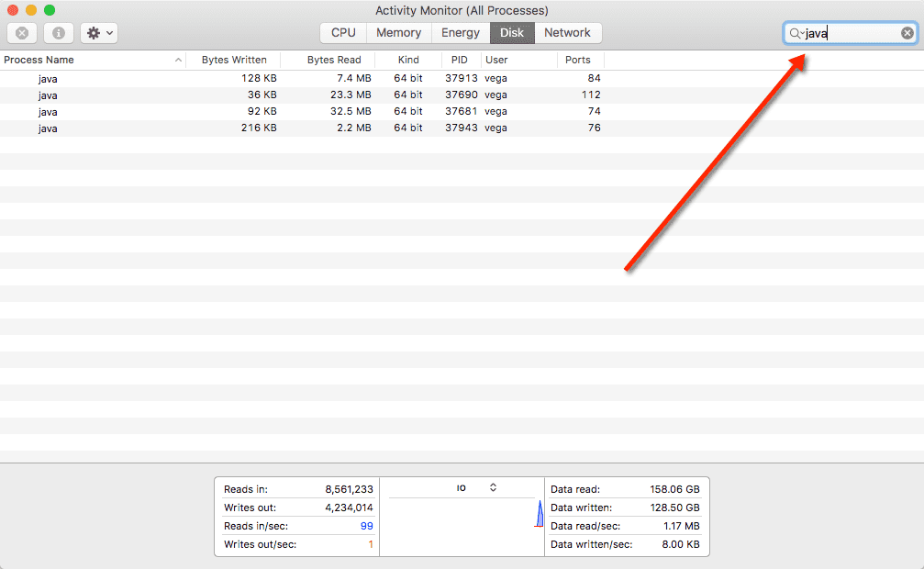Clear the java search text
The width and height of the screenshot is (924, 569).
pos(907,33)
